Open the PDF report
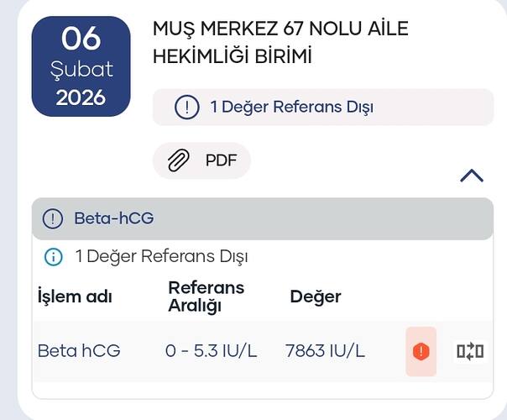The width and height of the screenshot is (507, 420). [222, 161]
